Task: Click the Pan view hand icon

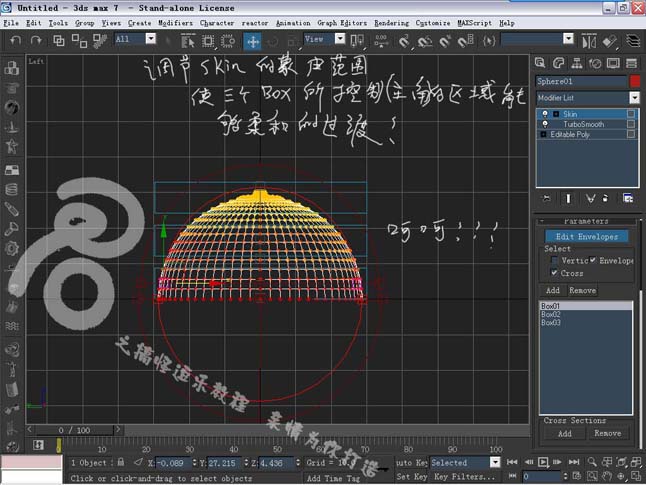Action: click(606, 476)
